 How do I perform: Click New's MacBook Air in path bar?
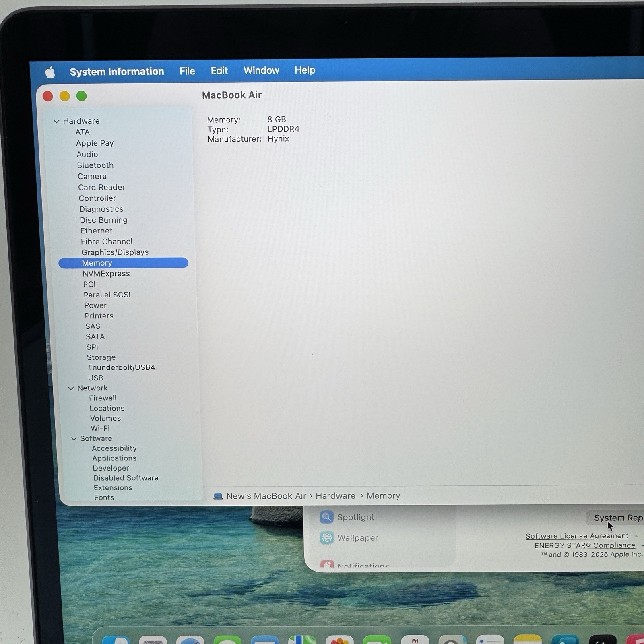click(266, 496)
